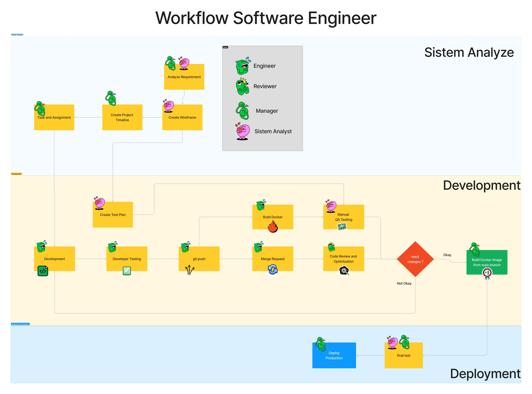This screenshot has height=394, width=532.
Task: Click the blue sync icon under Merge Request
Action: [273, 270]
